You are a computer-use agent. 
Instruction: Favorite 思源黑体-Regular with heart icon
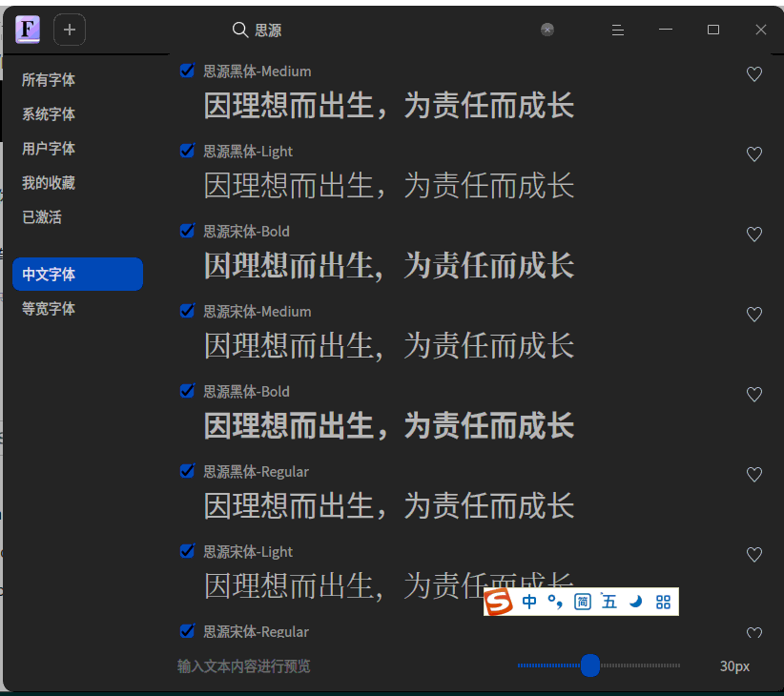point(754,474)
